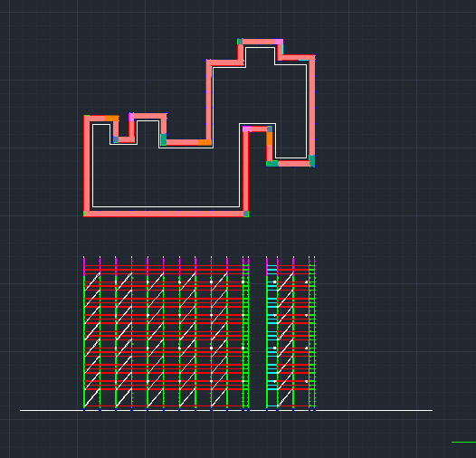Click the leftmost green standard of left elevation
This screenshot has width=476, height=458.
coord(84,340)
